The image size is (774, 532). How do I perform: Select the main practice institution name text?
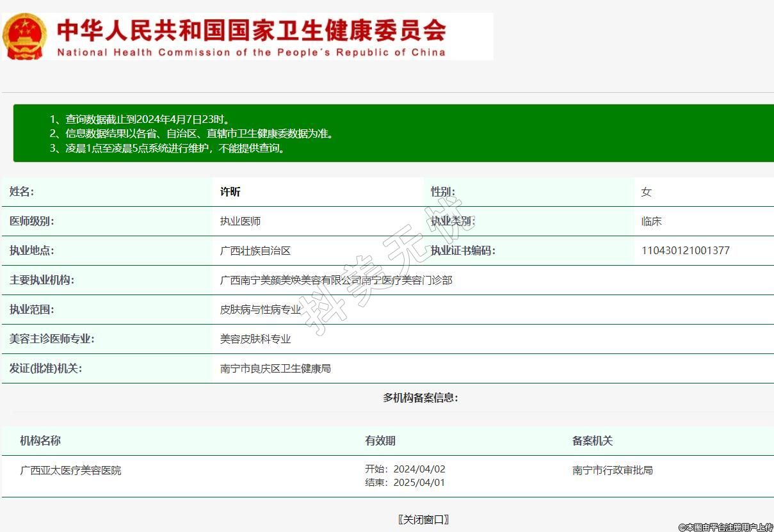click(336, 280)
